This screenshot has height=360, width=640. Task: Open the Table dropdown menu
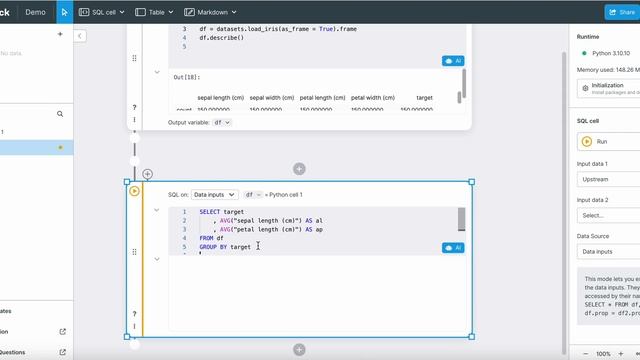(154, 12)
